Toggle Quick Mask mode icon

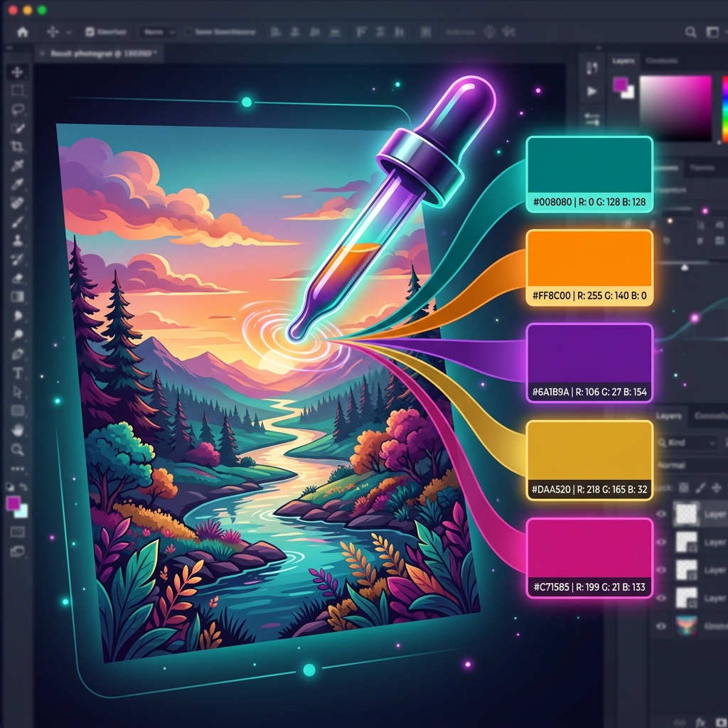pos(17,532)
